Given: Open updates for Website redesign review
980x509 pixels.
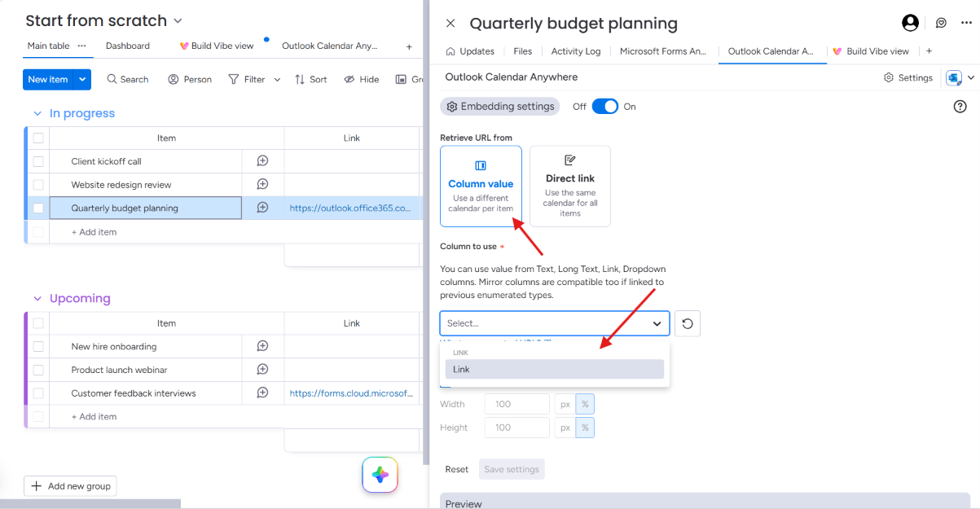Looking at the screenshot, I should [x=262, y=184].
